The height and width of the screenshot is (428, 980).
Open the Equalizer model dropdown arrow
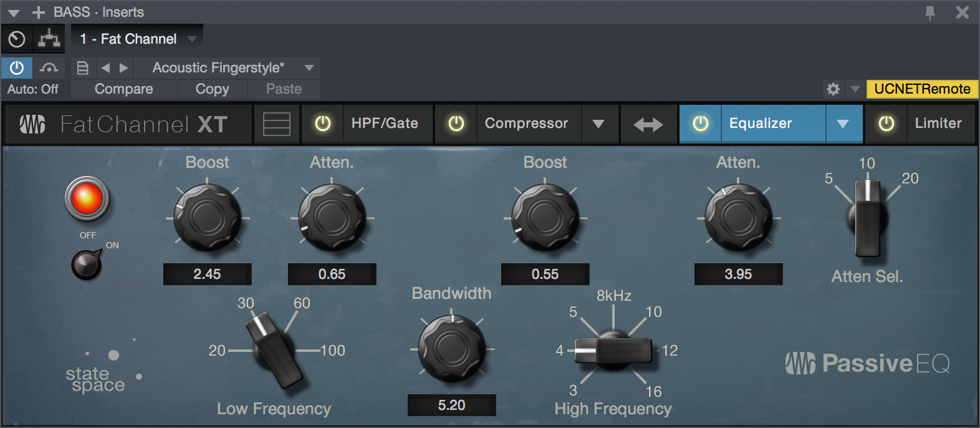tap(843, 124)
